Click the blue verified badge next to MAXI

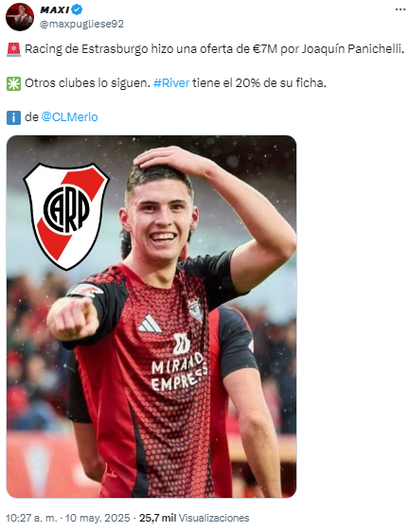(77, 9)
